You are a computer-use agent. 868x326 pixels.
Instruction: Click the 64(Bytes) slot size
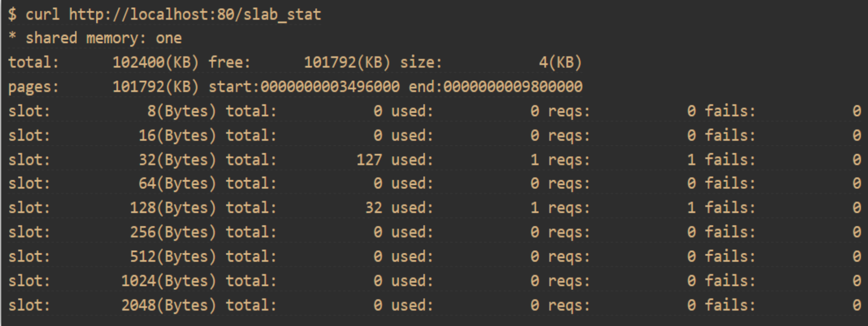click(177, 184)
